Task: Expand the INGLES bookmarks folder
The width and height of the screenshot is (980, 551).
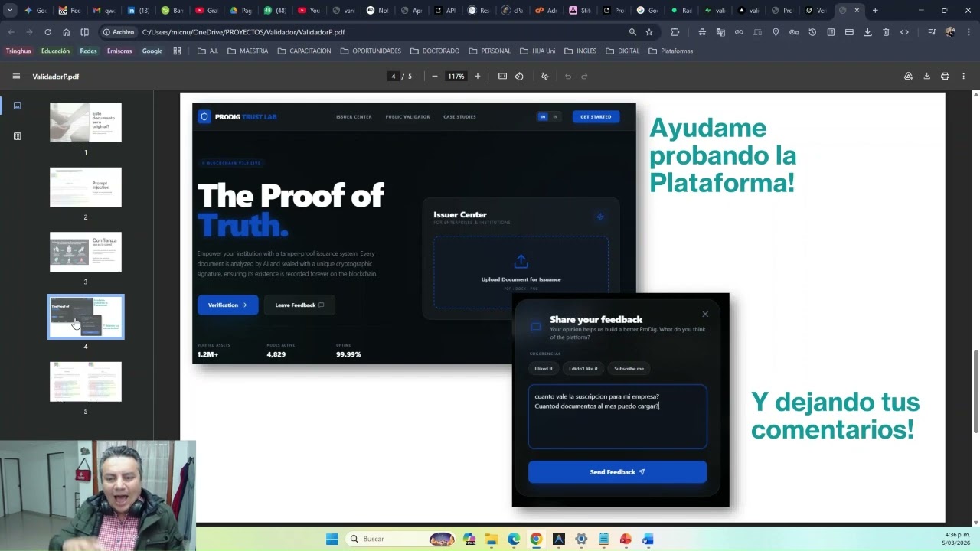Action: (x=580, y=51)
